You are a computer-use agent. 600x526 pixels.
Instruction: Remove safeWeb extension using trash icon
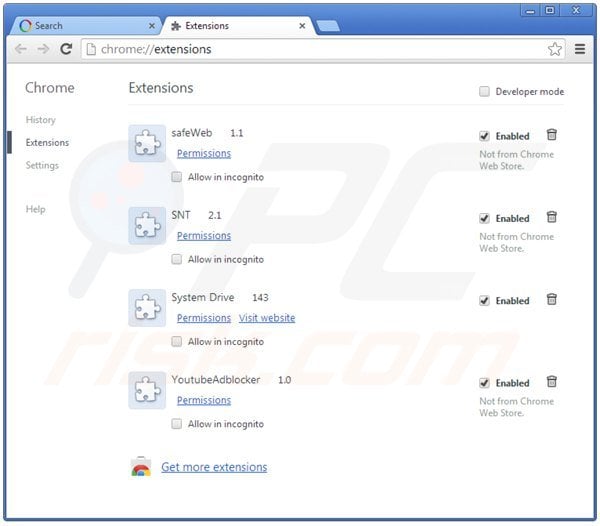tap(551, 135)
